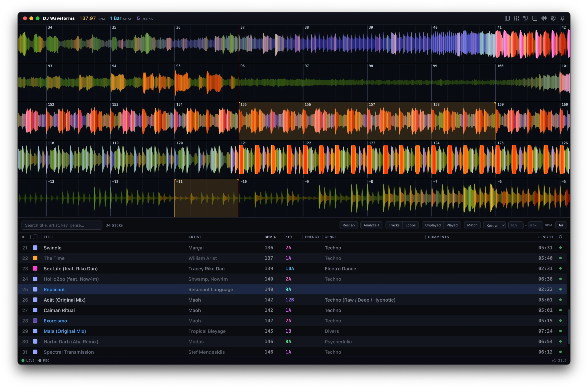Click the swatch for Harbu Darb (Atia Remix)
The height and width of the screenshot is (388, 588).
35,341
